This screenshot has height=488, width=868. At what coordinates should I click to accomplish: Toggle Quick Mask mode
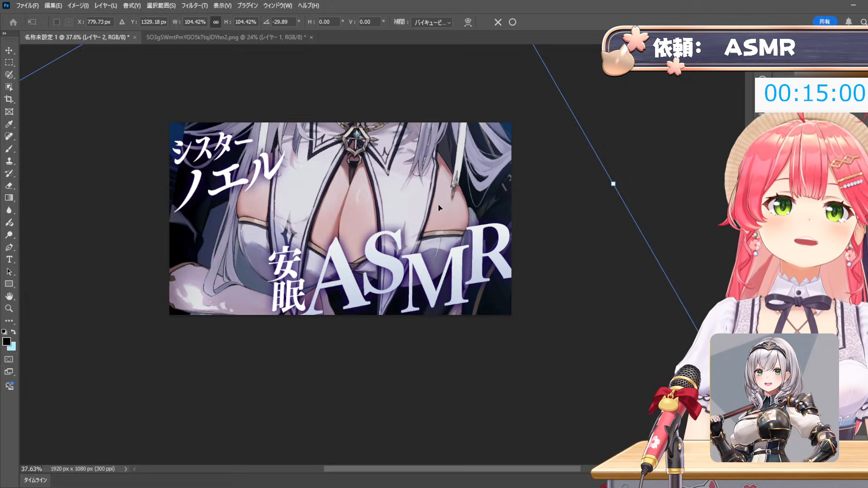pos(9,359)
